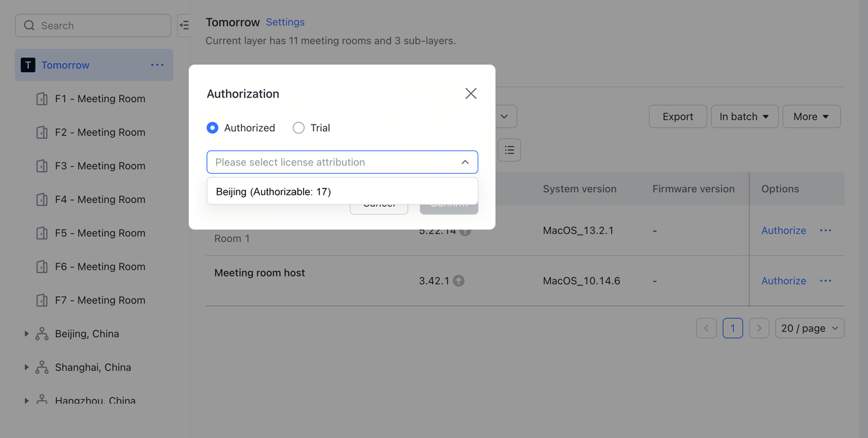Screen dimensions: 868x438
Task: Authorize the MacOS_13.2.1 device
Action: click(x=784, y=231)
